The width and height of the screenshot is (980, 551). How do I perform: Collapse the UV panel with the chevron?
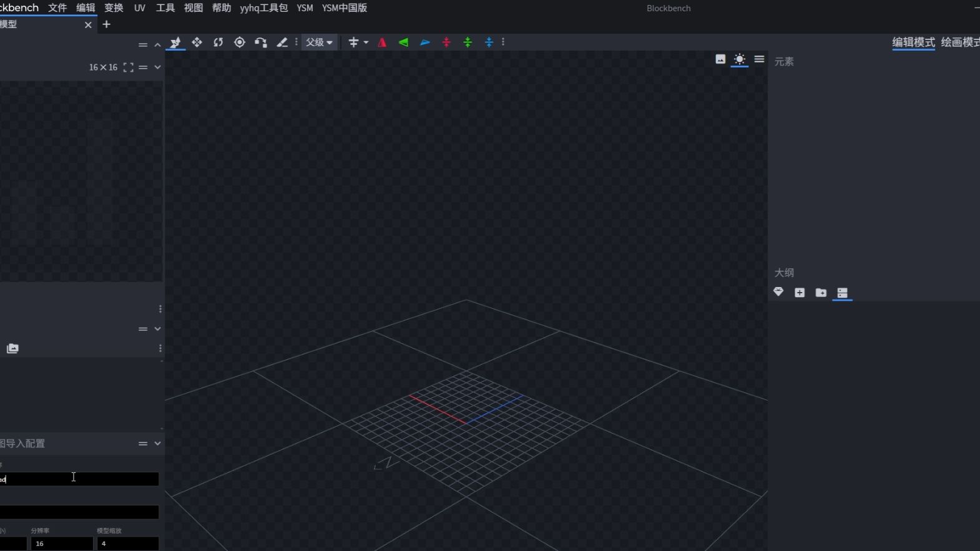click(157, 67)
